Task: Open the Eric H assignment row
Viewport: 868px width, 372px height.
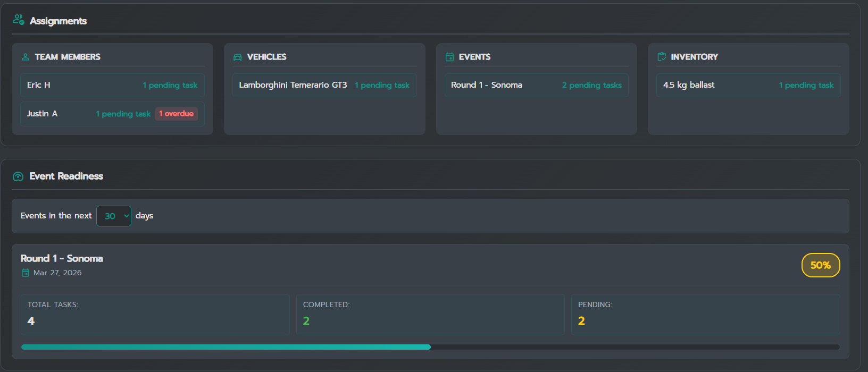Action: click(x=112, y=85)
